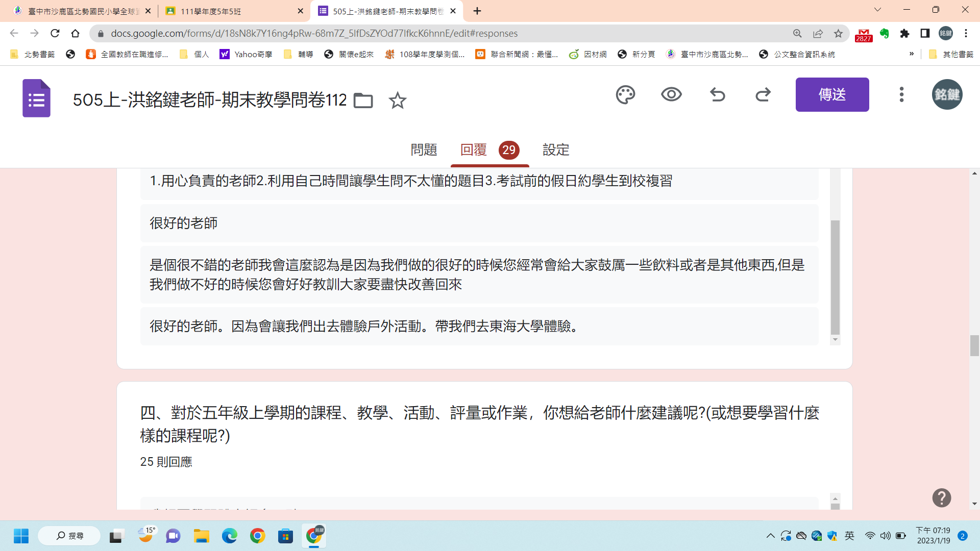The image size is (980, 551).
Task: Switch to the 設定 tab
Action: pyautogui.click(x=556, y=150)
